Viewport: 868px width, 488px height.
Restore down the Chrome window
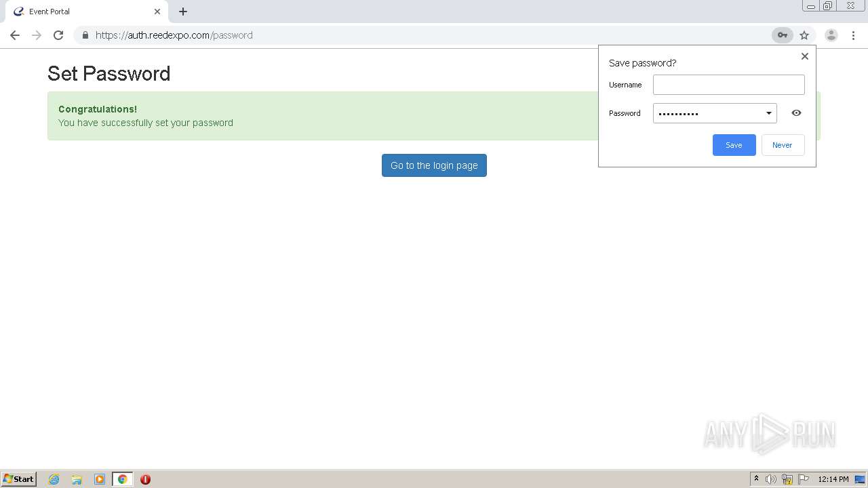point(828,6)
